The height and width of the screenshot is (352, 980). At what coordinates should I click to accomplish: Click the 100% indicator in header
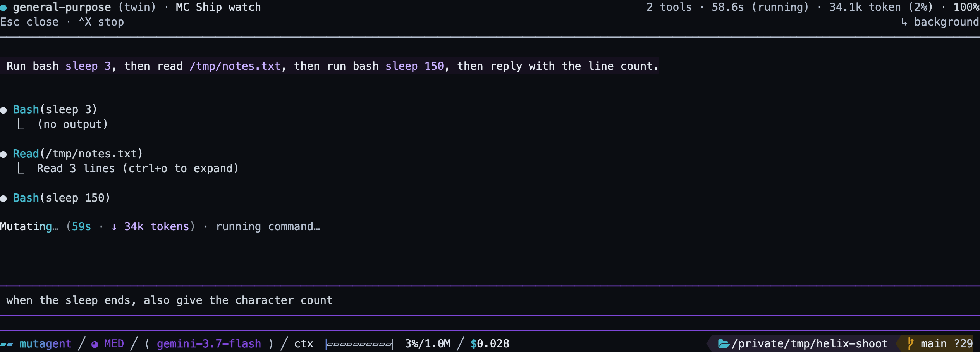point(966,7)
